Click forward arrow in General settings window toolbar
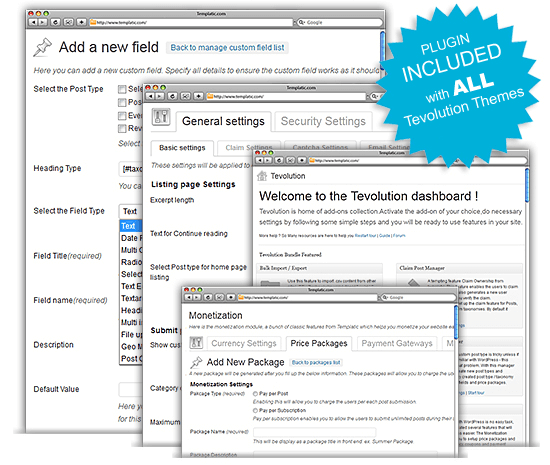The height and width of the screenshot is (465, 550). [x=160, y=96]
